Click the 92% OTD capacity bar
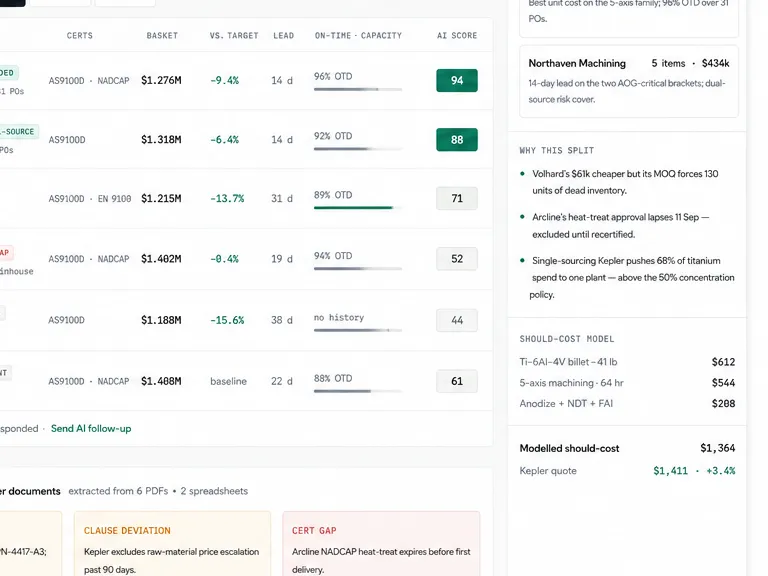 point(358,148)
